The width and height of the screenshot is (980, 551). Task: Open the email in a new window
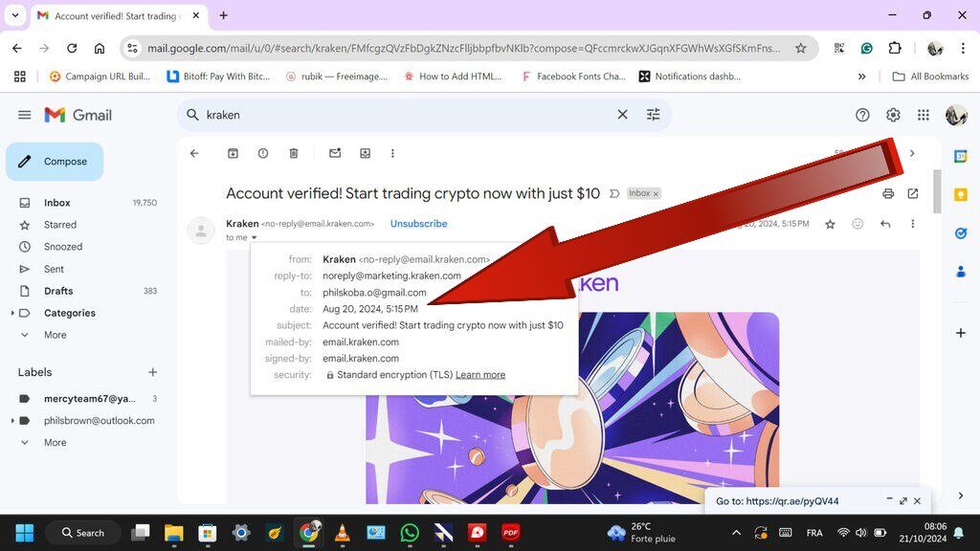(x=912, y=193)
